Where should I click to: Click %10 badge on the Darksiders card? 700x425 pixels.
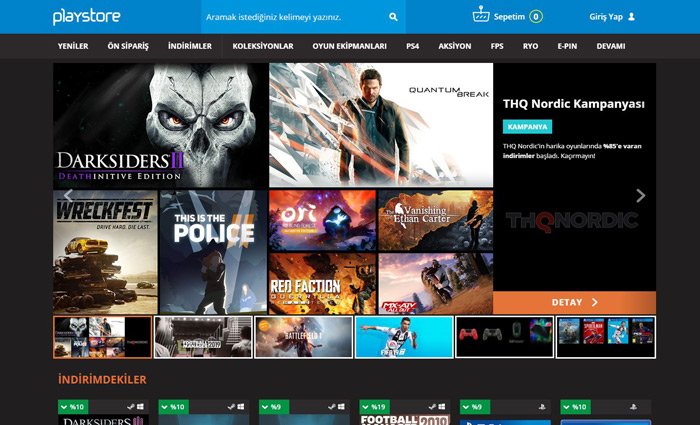coord(73,407)
